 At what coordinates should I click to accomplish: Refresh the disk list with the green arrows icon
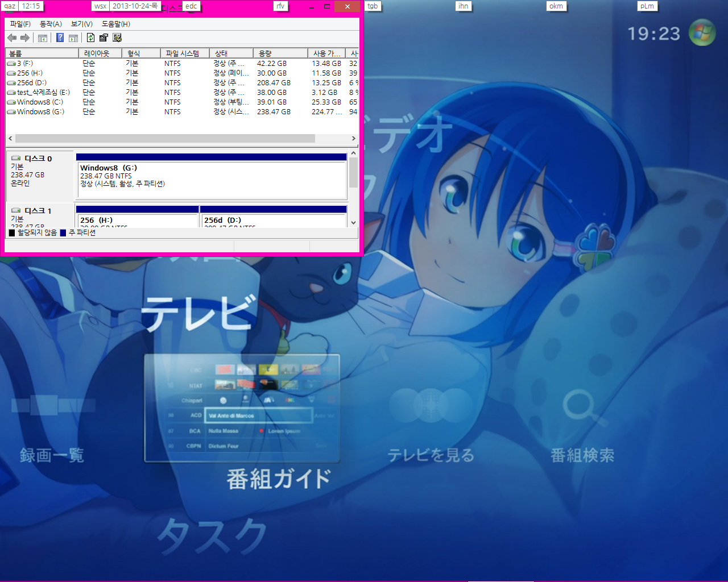pyautogui.click(x=90, y=38)
